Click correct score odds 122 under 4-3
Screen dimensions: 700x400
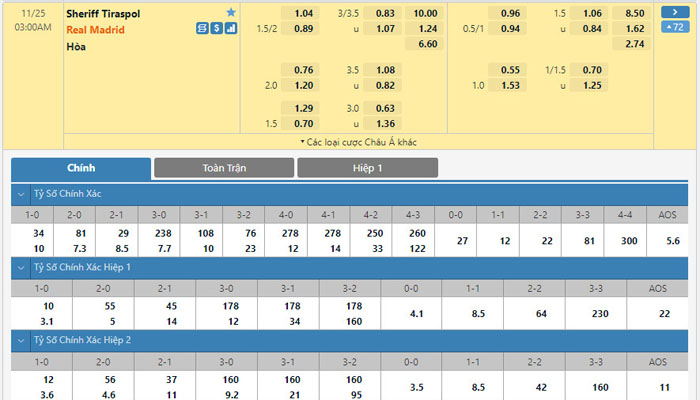(x=417, y=249)
